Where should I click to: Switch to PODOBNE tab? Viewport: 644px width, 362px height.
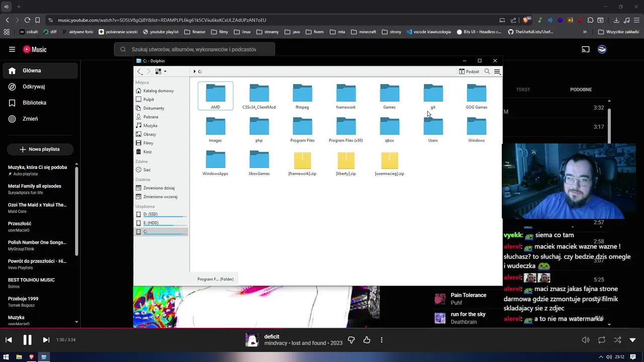[581, 89]
